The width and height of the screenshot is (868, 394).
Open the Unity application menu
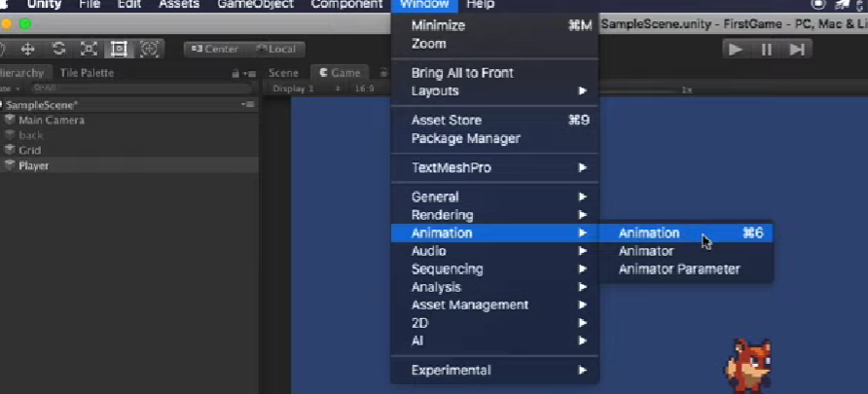coord(45,5)
